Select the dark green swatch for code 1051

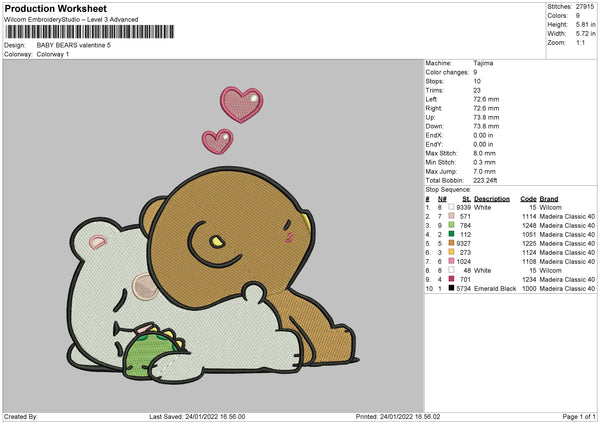click(452, 234)
